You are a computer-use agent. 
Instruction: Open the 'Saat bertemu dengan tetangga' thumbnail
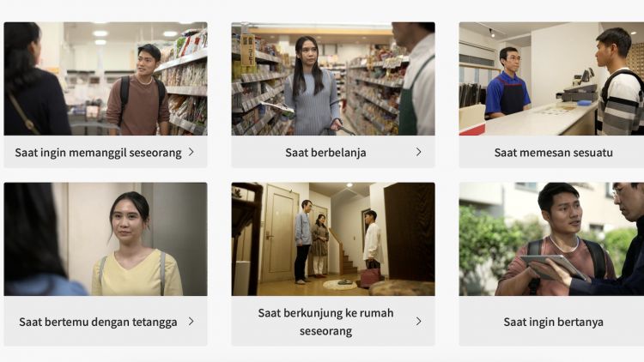point(106,239)
